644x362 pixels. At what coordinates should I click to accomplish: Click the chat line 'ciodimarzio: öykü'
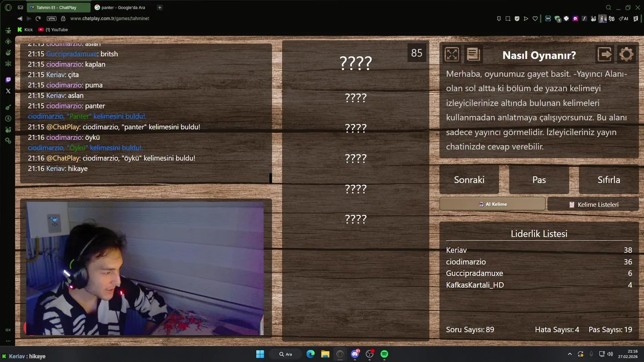pyautogui.click(x=64, y=137)
